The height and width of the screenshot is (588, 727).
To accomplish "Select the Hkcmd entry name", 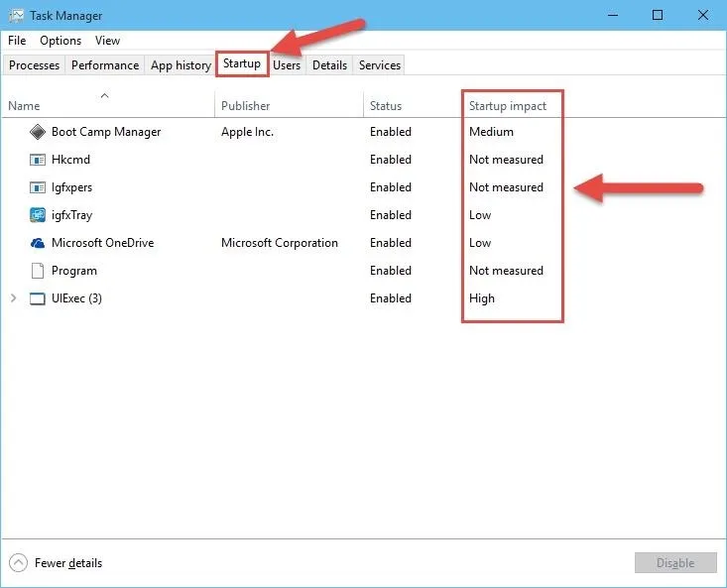I will point(71,160).
